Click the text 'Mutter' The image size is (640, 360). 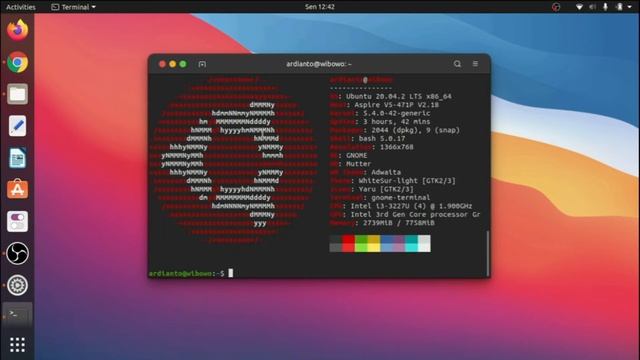click(358, 164)
